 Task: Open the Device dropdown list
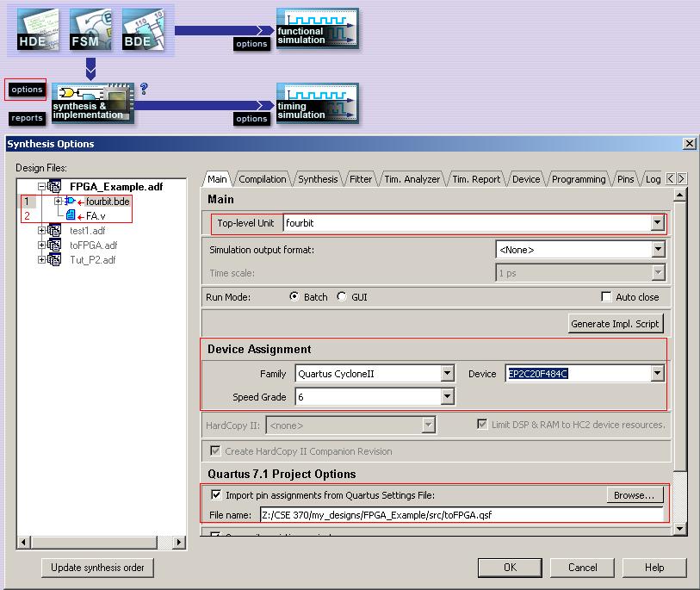(657, 374)
